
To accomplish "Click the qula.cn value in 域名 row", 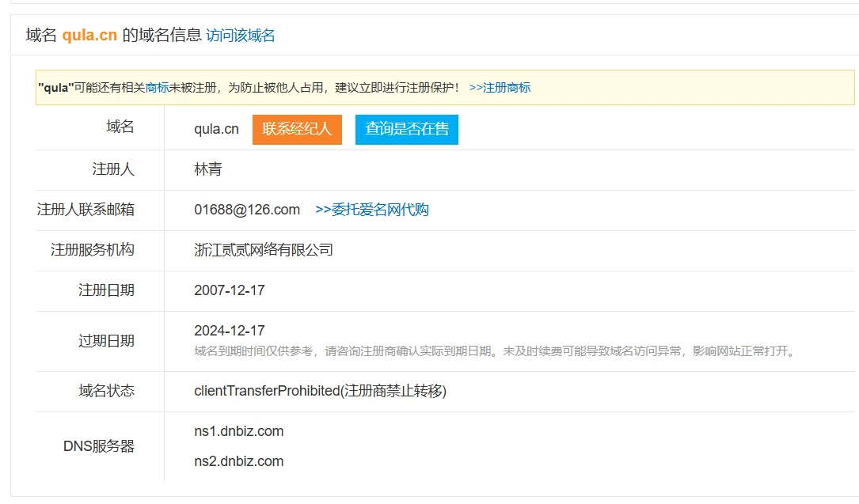I will pyautogui.click(x=216, y=129).
